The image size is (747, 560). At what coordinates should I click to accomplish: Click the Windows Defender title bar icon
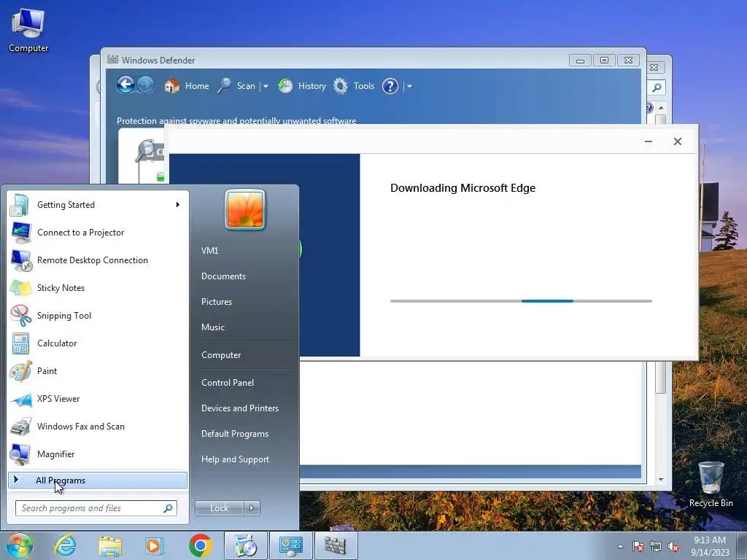click(112, 60)
